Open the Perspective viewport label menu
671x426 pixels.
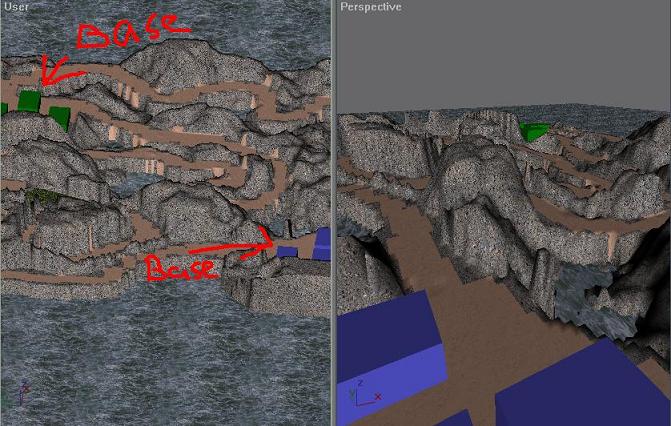point(370,7)
